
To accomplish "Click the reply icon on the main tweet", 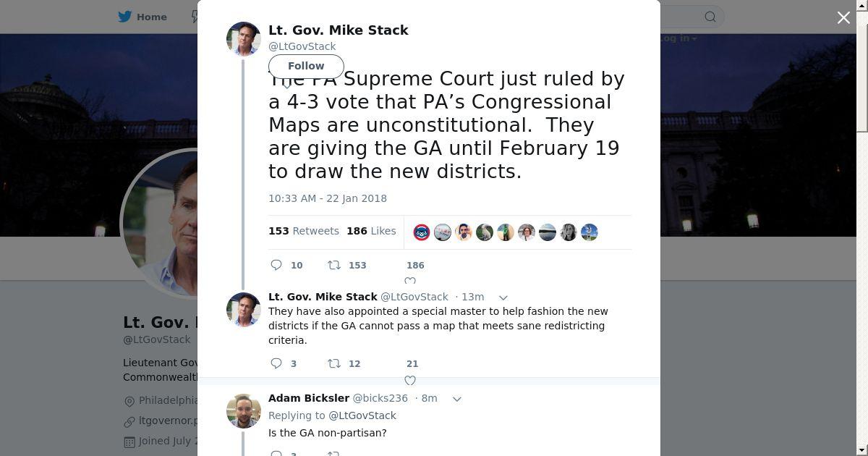I will tap(276, 265).
